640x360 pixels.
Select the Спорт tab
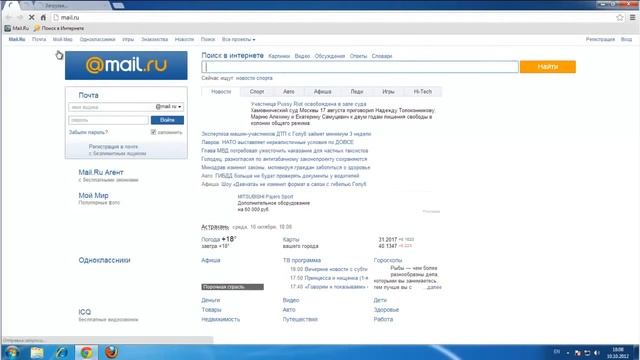click(257, 92)
